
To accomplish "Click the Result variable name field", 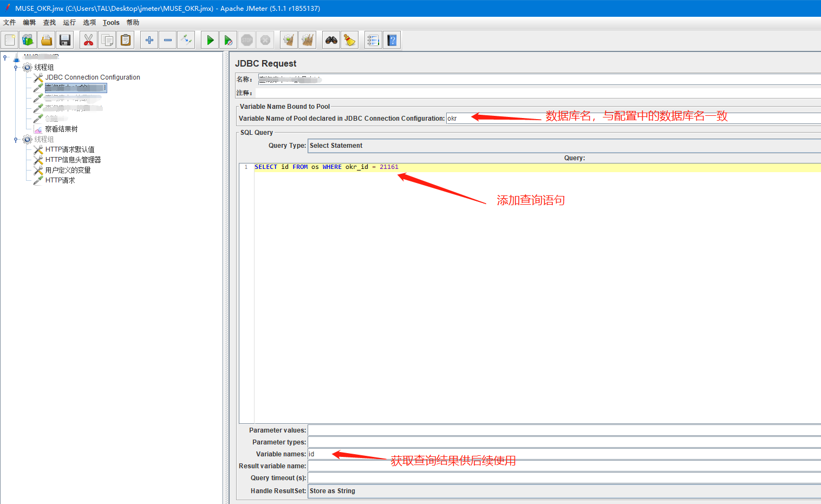I will click(x=564, y=466).
